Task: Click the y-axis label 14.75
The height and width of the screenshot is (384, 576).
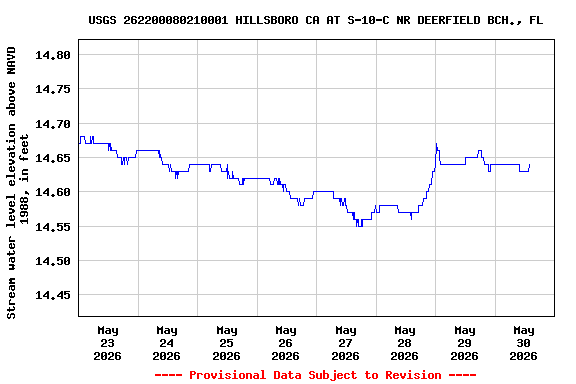Action: (x=53, y=89)
